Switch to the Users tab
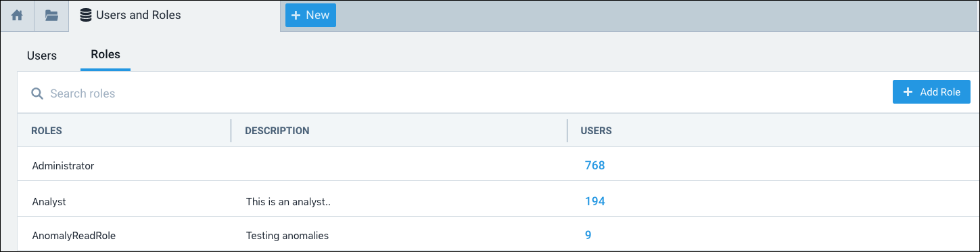Image resolution: width=980 pixels, height=252 pixels. coord(42,56)
